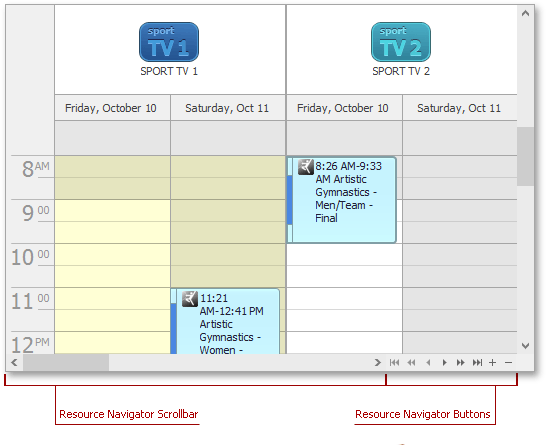Increase visible resources with plus button
The width and height of the screenshot is (546, 445).
pyautogui.click(x=492, y=362)
